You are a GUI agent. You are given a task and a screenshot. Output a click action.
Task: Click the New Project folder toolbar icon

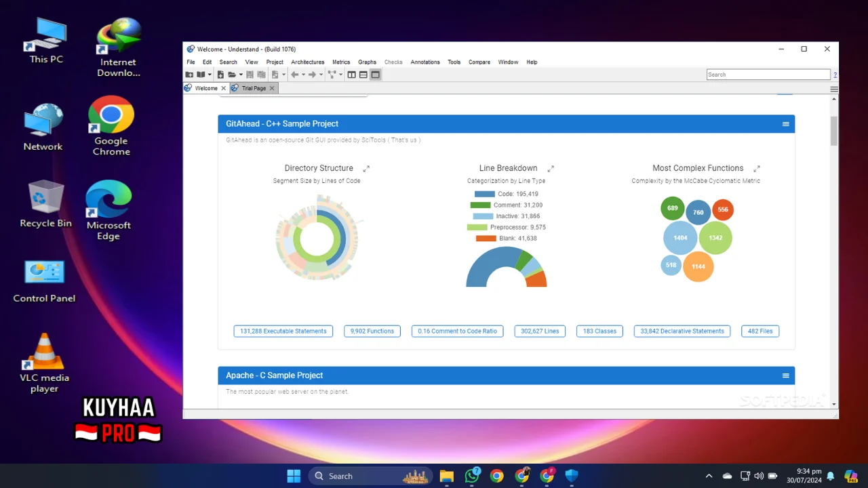189,75
